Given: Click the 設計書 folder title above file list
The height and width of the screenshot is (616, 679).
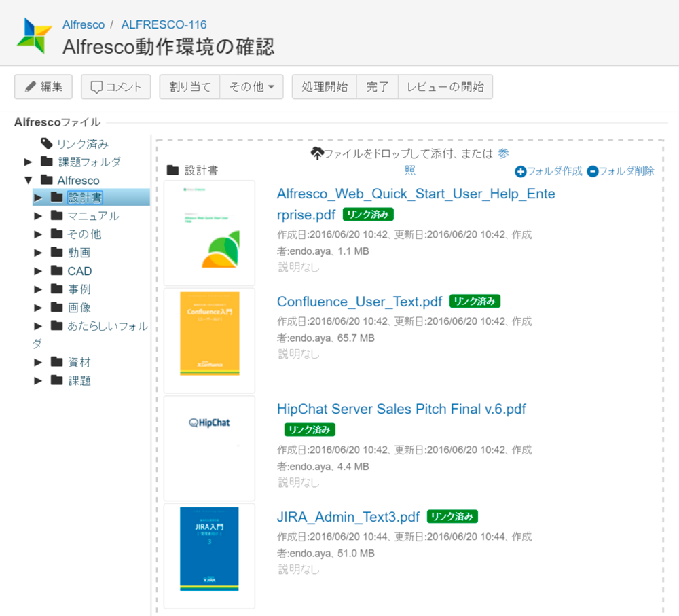Looking at the screenshot, I should 202,170.
